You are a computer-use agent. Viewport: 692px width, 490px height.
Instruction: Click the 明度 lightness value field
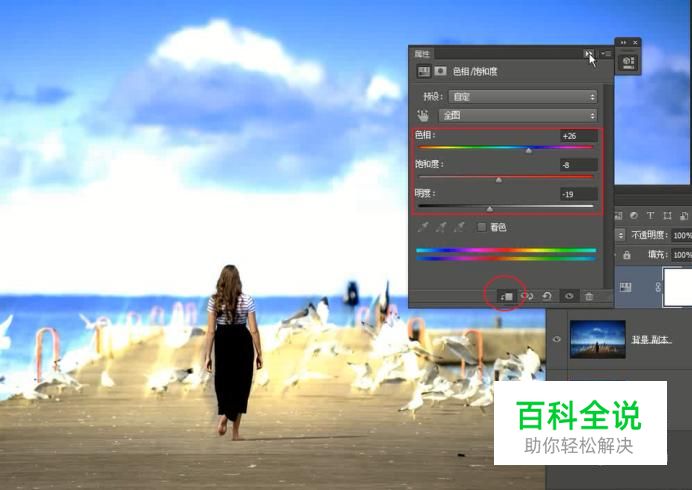(x=579, y=194)
